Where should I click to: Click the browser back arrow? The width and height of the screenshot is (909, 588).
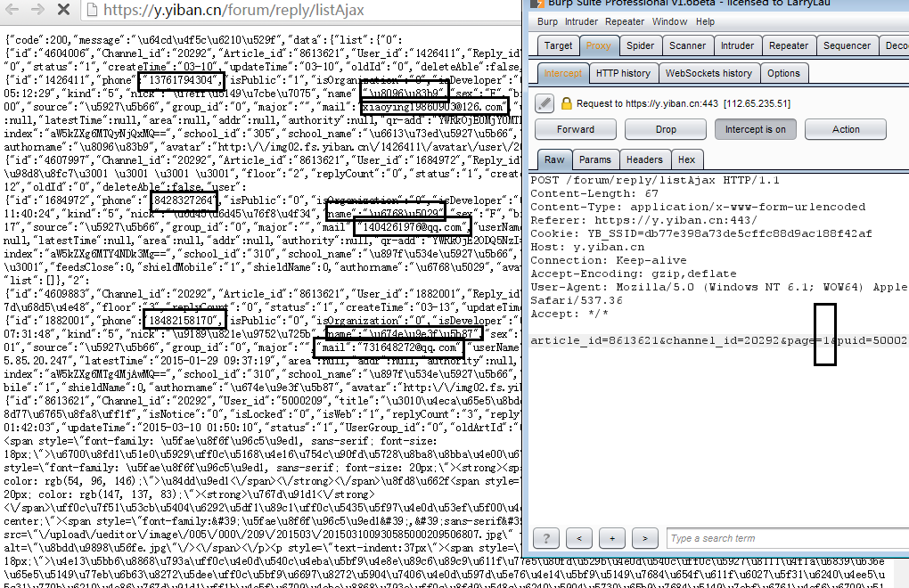12,9
